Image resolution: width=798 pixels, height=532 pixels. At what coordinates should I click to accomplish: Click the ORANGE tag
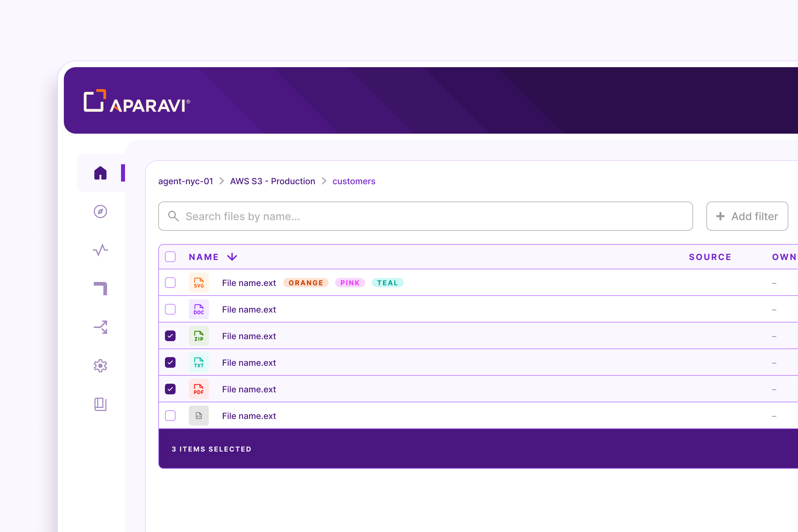pyautogui.click(x=306, y=283)
